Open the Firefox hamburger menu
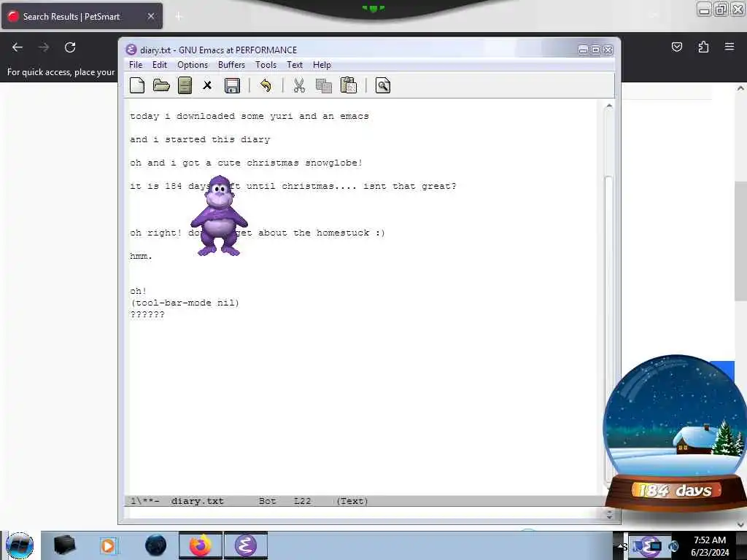Viewport: 747px width, 560px height. [x=729, y=47]
